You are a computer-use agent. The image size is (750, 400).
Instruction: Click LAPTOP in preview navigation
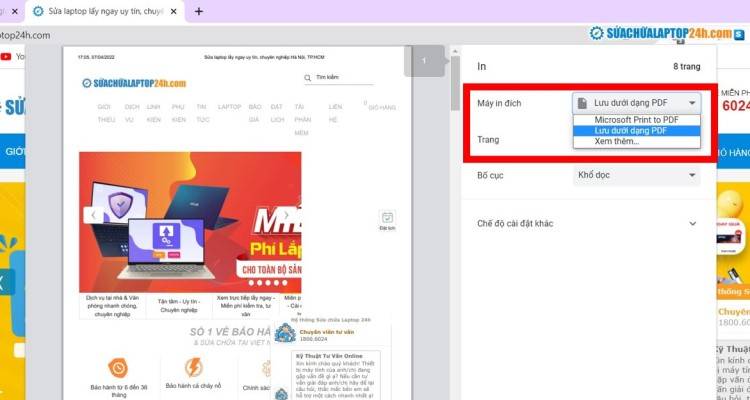click(x=229, y=107)
